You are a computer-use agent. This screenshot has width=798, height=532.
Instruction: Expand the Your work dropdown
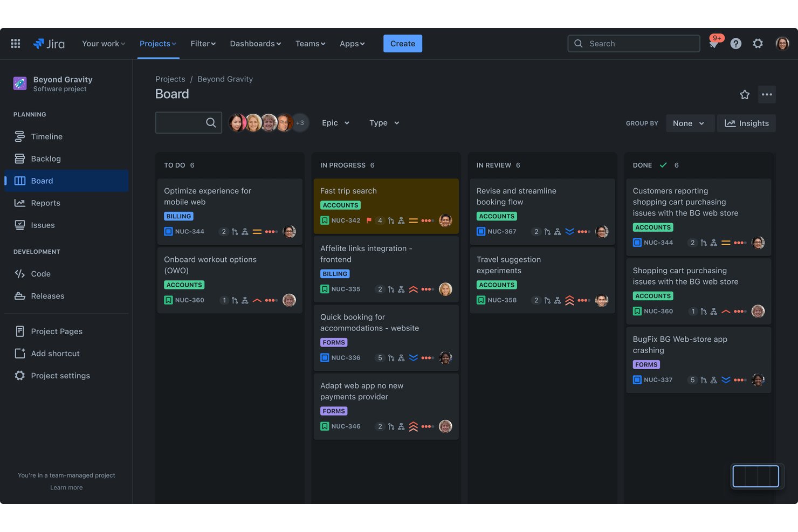pyautogui.click(x=104, y=44)
